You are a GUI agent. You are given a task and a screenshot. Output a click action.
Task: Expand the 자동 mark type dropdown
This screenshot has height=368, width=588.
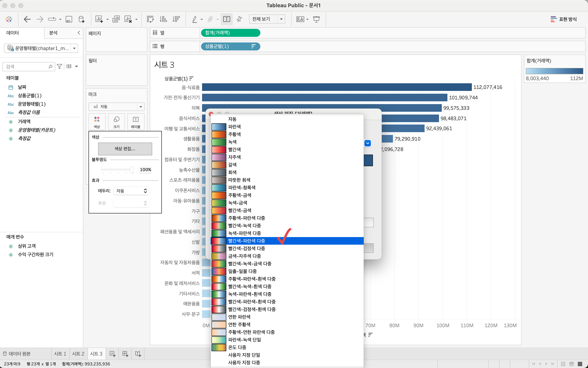click(116, 107)
